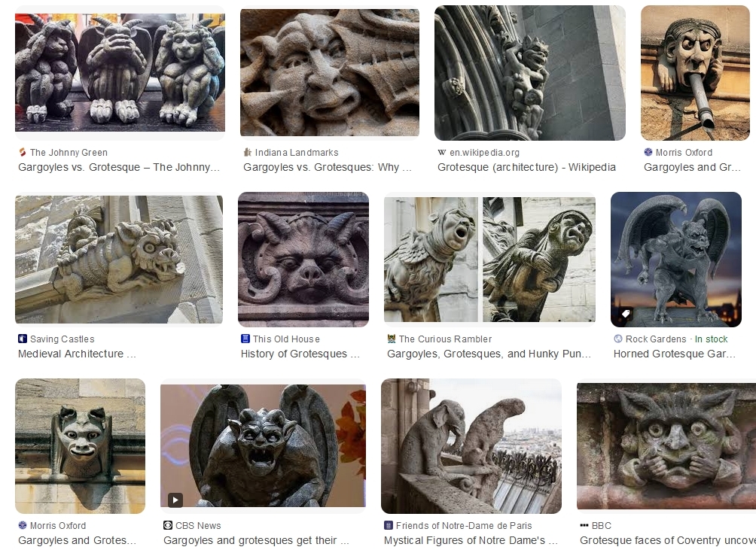Select the horned face relief thumbnail
Screen dimensions: 756x550
(x=303, y=260)
